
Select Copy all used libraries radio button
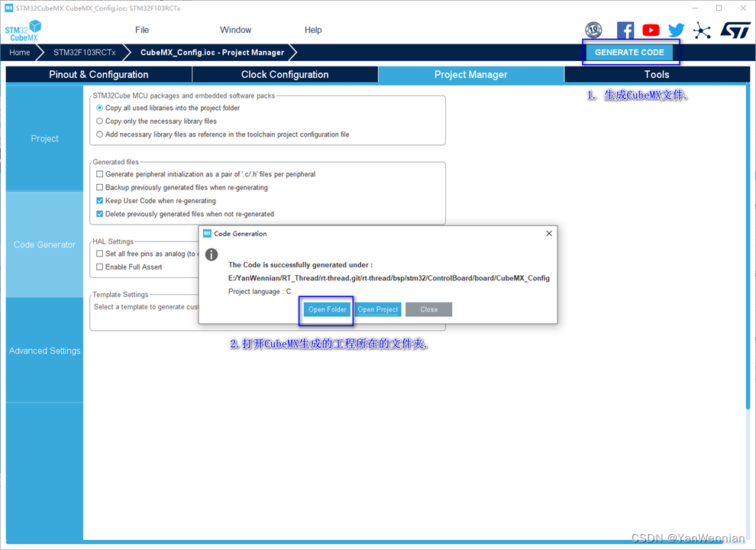(100, 108)
